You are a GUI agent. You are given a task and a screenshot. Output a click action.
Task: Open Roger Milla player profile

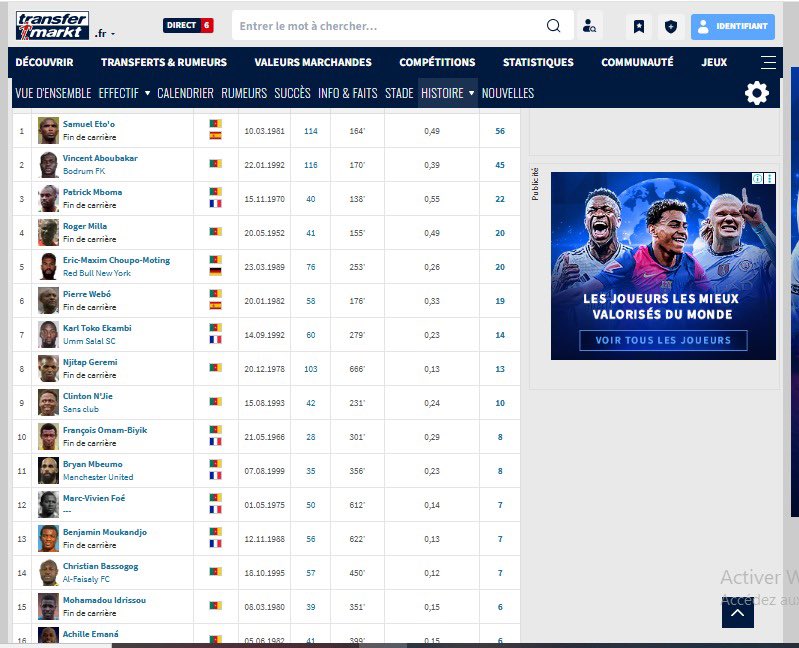pyautogui.click(x=85, y=226)
